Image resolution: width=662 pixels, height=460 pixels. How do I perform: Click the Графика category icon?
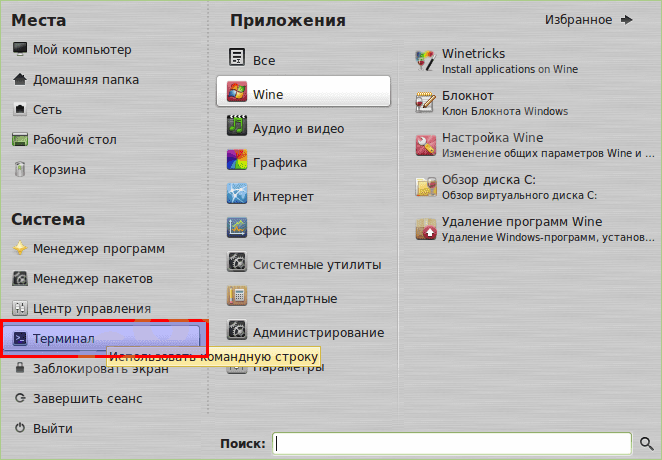pyautogui.click(x=237, y=160)
